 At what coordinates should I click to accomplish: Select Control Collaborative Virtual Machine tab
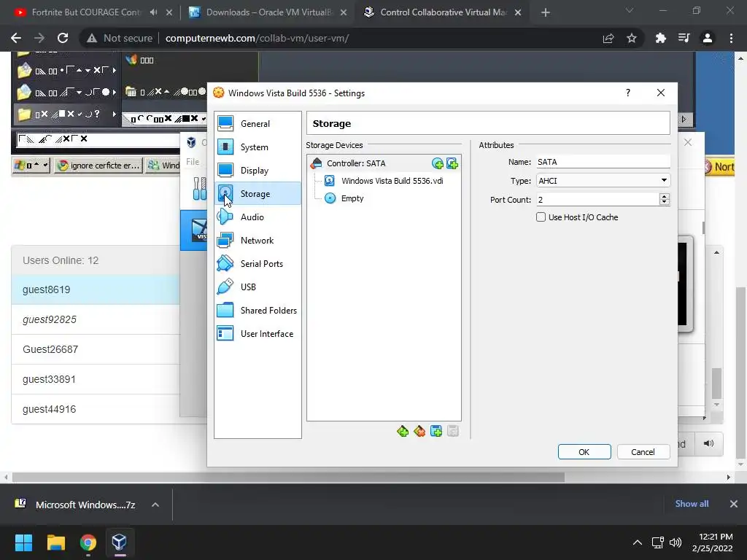click(443, 12)
